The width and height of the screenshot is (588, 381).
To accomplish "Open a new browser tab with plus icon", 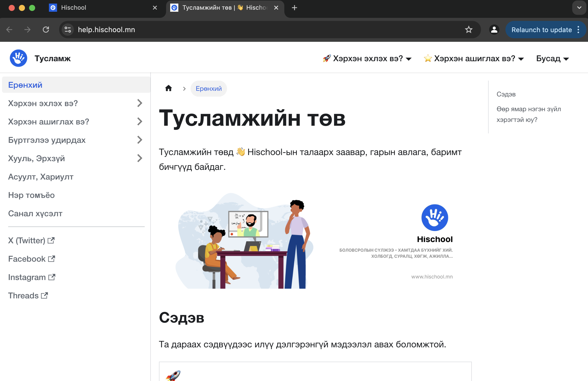I will click(294, 8).
